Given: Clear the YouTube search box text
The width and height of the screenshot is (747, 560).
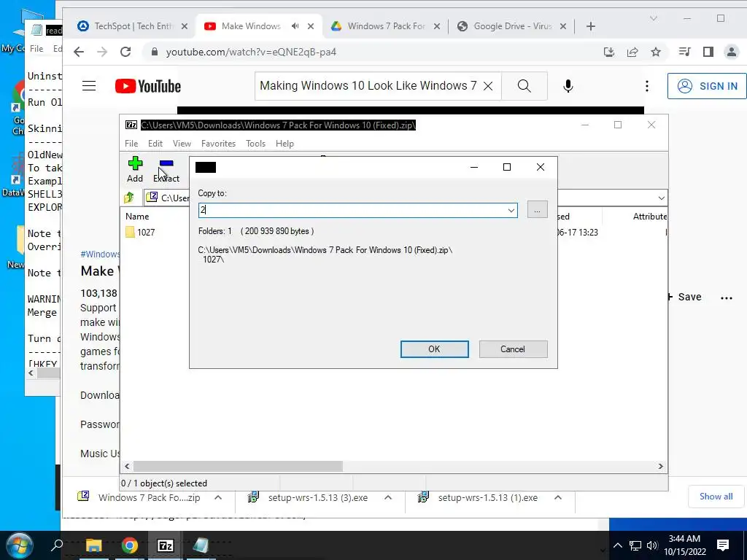Looking at the screenshot, I should point(488,86).
